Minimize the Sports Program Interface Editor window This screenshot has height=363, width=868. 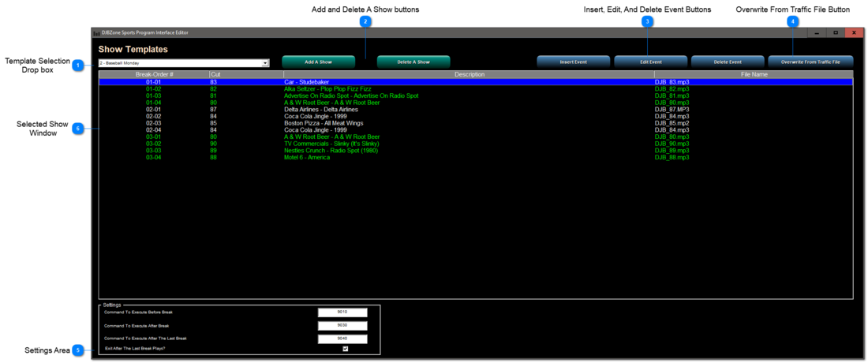817,32
